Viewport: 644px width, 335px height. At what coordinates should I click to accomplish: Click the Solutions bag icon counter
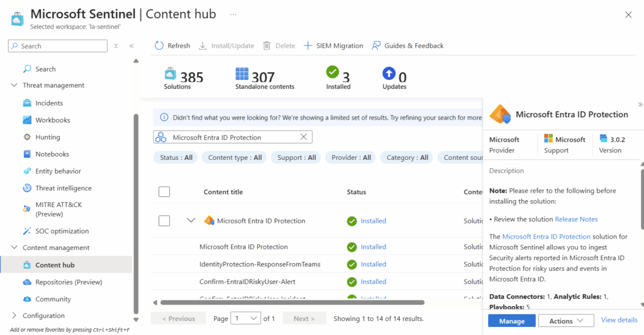click(x=170, y=74)
